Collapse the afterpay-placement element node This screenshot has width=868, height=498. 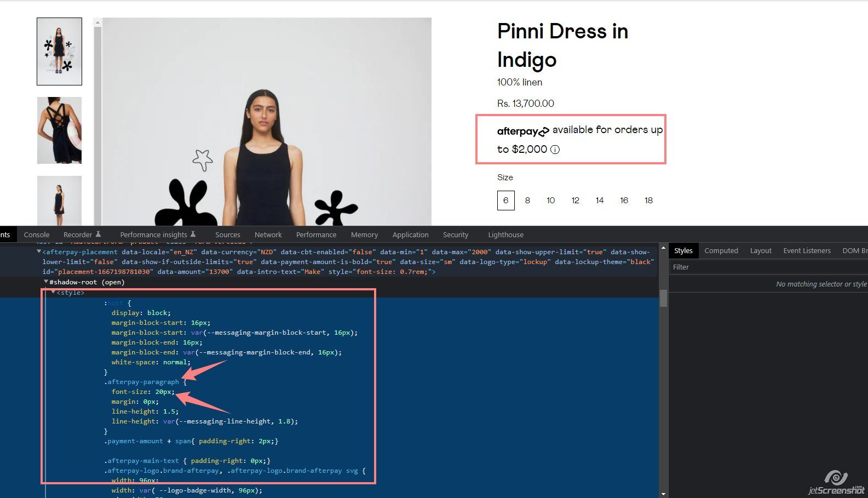[x=39, y=252]
